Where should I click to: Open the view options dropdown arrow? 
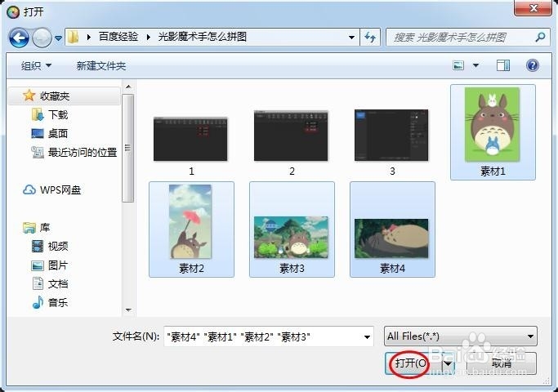tap(475, 65)
